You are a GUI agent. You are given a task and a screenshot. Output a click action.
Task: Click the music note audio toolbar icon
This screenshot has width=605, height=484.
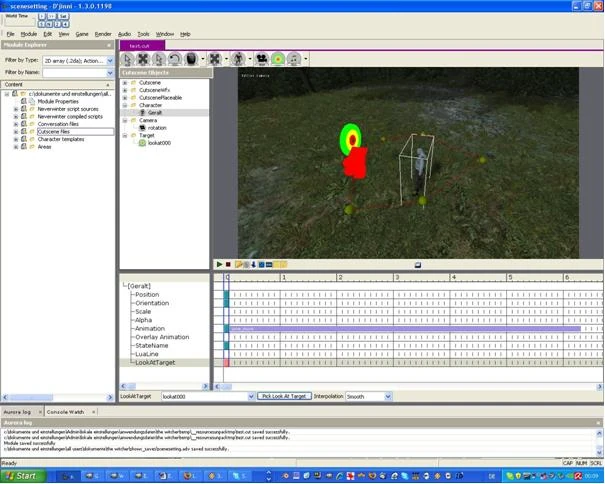pyautogui.click(x=294, y=59)
